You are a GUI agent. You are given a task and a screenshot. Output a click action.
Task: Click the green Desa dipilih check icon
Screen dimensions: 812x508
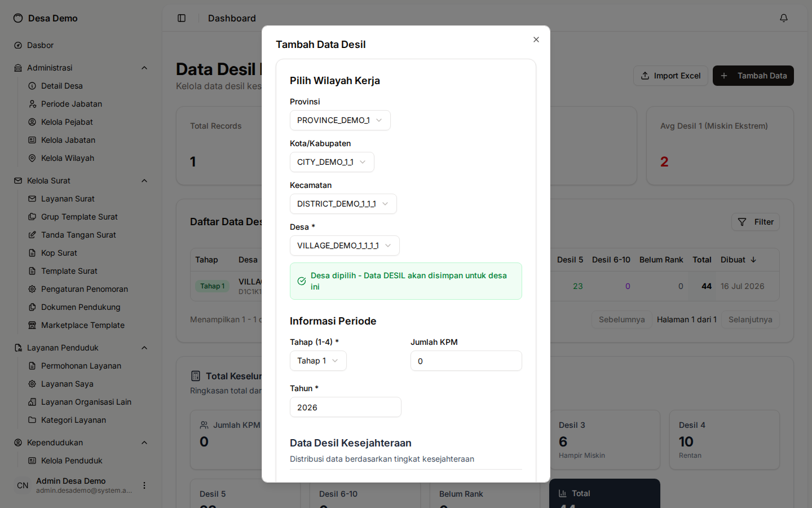[302, 281]
